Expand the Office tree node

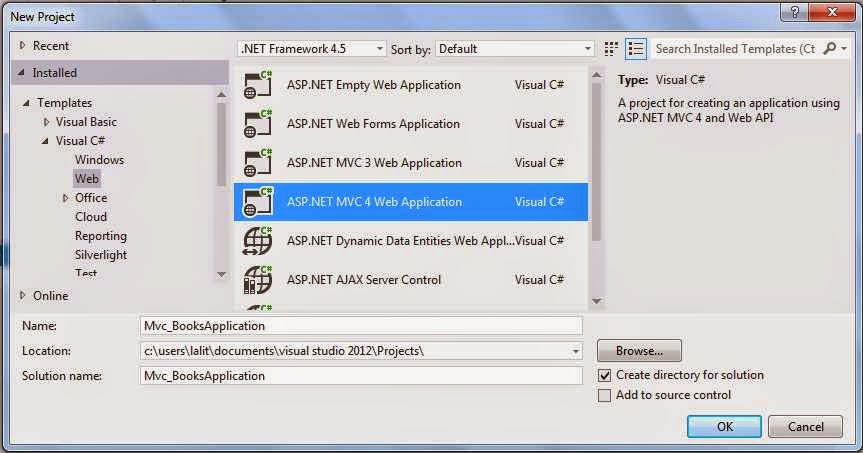click(65, 198)
